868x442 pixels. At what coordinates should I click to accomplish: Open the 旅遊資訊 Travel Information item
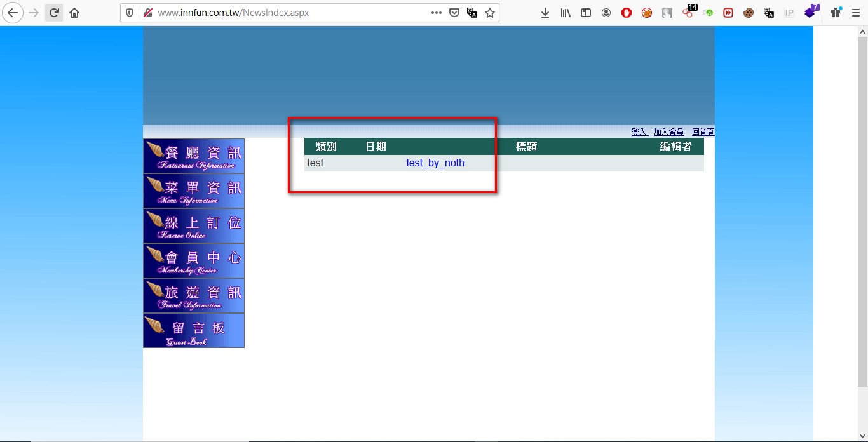click(194, 295)
